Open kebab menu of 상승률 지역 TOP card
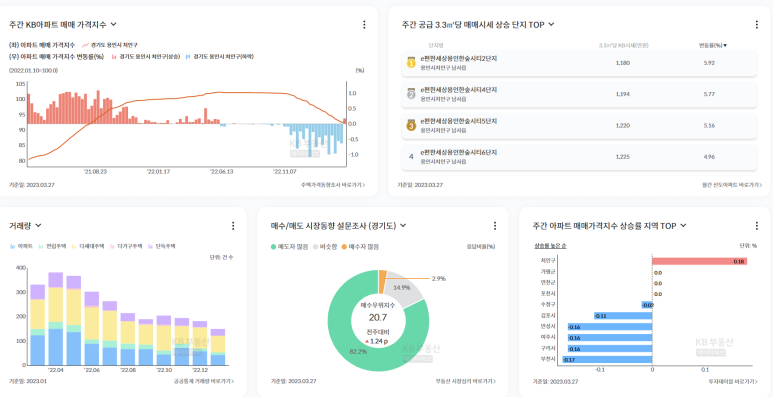Image resolution: width=773 pixels, height=397 pixels. click(756, 225)
